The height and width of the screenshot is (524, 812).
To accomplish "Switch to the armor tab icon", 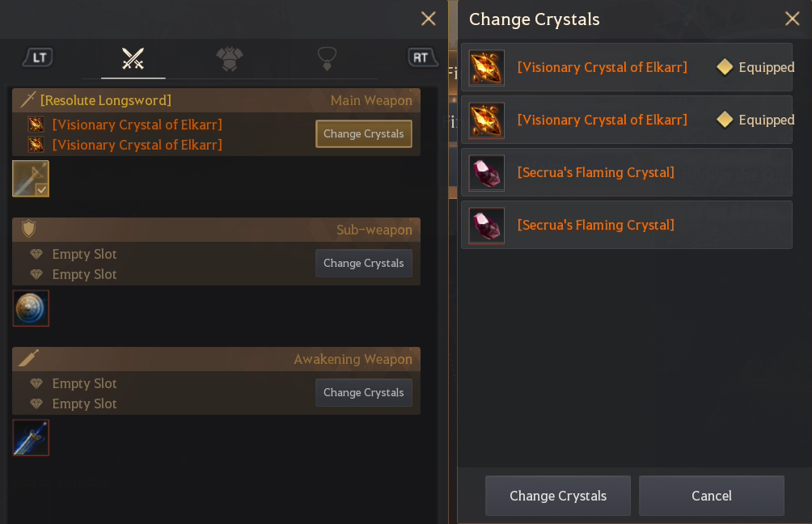I will coord(230,58).
